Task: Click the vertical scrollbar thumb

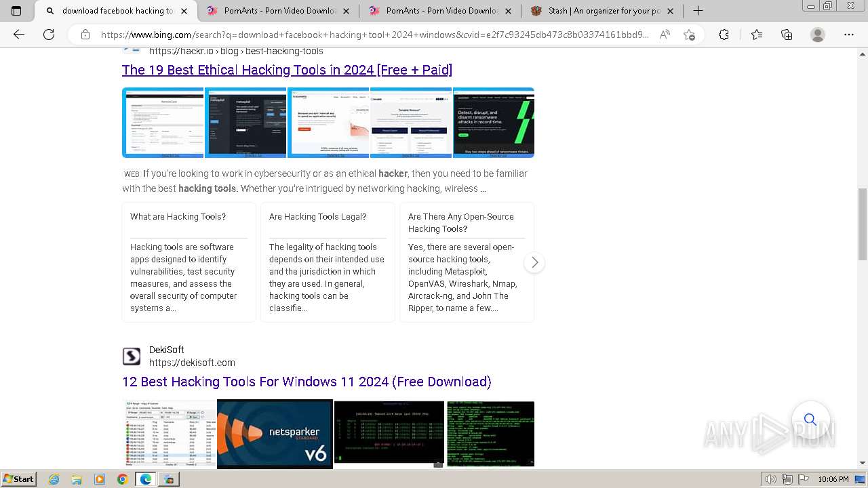Action: tap(863, 224)
